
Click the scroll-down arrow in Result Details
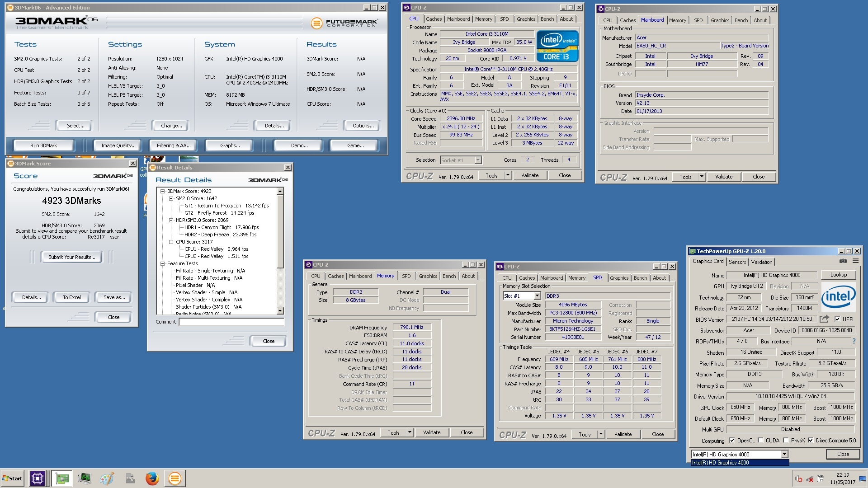(280, 311)
